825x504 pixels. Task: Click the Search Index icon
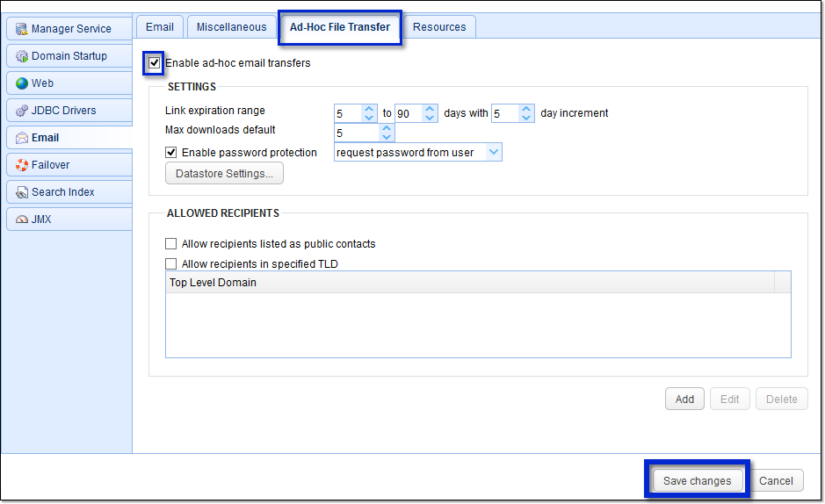pos(22,192)
